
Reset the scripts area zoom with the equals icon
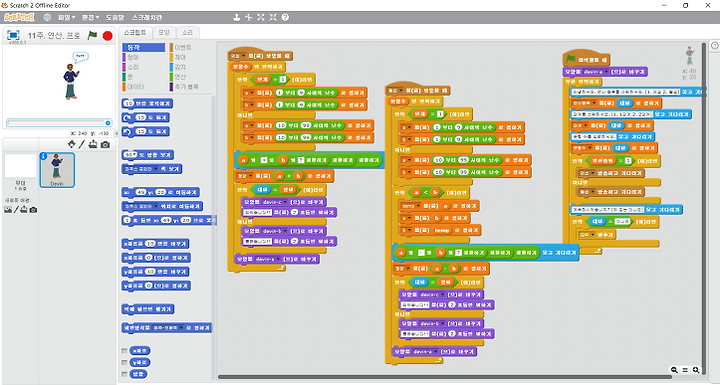pos(685,370)
